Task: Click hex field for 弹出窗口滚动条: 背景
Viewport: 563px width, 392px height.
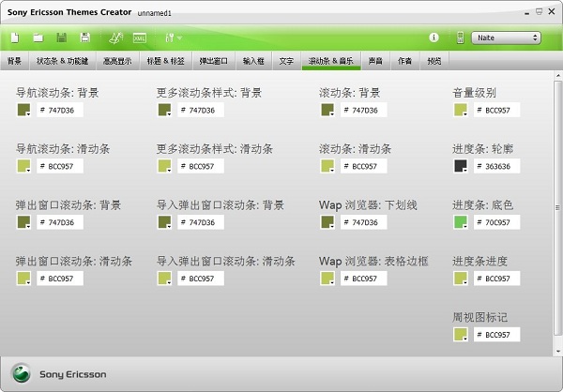Action: pos(60,222)
